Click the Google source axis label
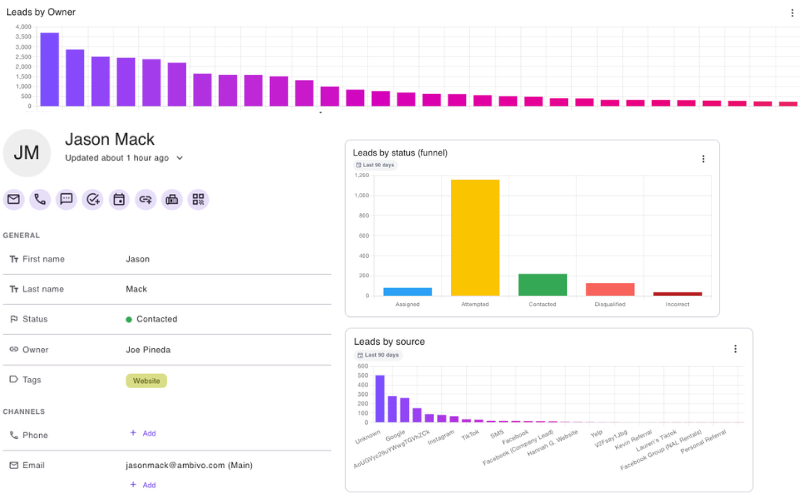The height and width of the screenshot is (500, 800). (x=395, y=436)
